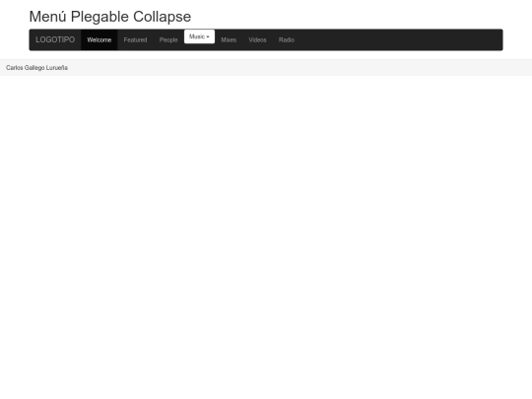Click the word Collapse in the title

click(162, 17)
